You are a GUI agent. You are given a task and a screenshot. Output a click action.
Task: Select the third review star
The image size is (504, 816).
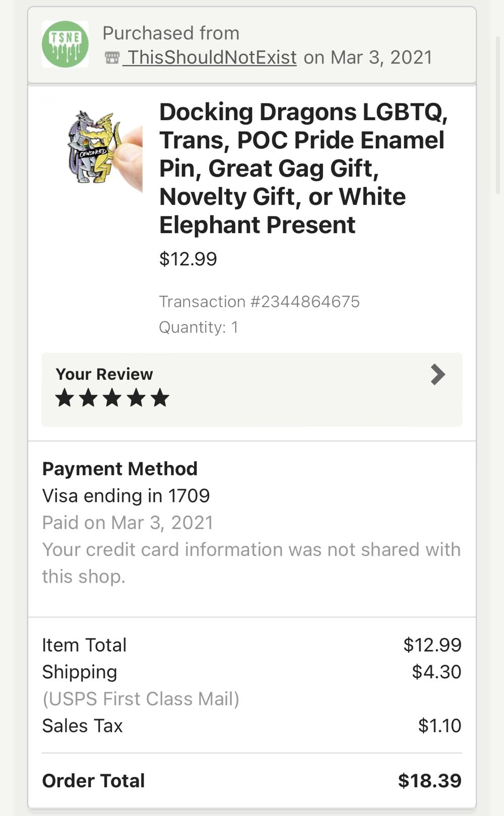coord(112,398)
